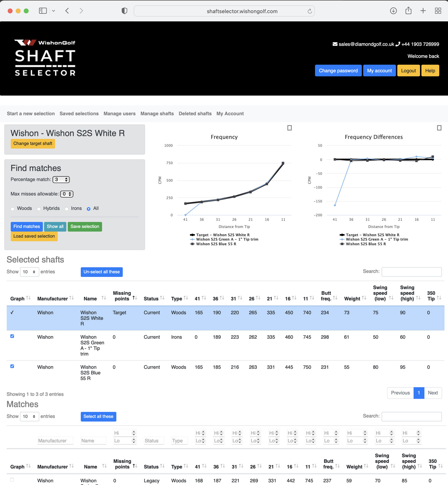448x485 pixels.
Task: Sort Selected shafts by Missing points arrows
Action: (x=135, y=298)
